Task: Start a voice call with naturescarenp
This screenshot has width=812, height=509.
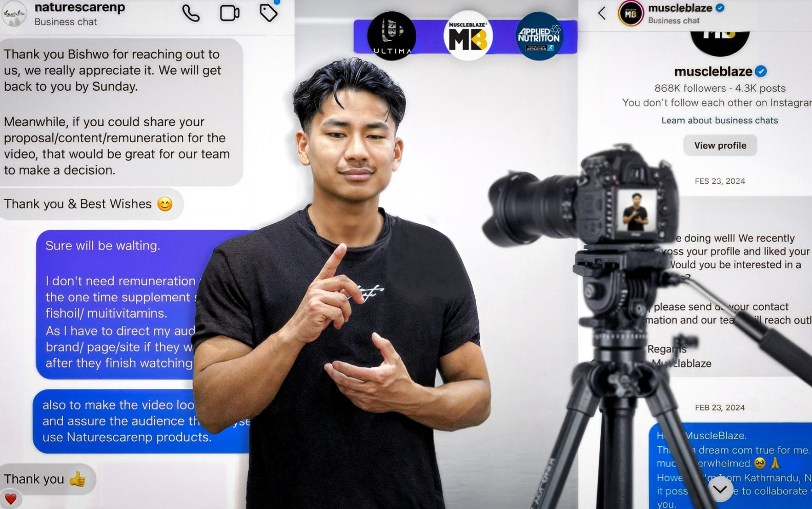Action: pyautogui.click(x=191, y=13)
